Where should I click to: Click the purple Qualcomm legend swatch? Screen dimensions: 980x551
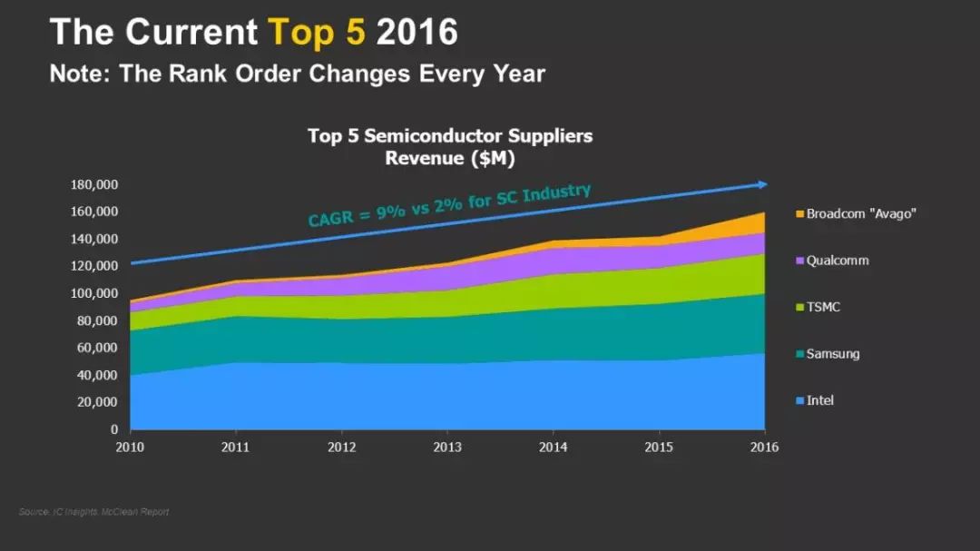click(x=799, y=261)
